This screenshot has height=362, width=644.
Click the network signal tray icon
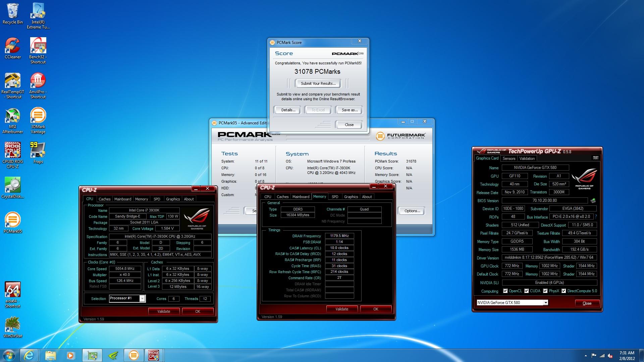tap(602, 356)
